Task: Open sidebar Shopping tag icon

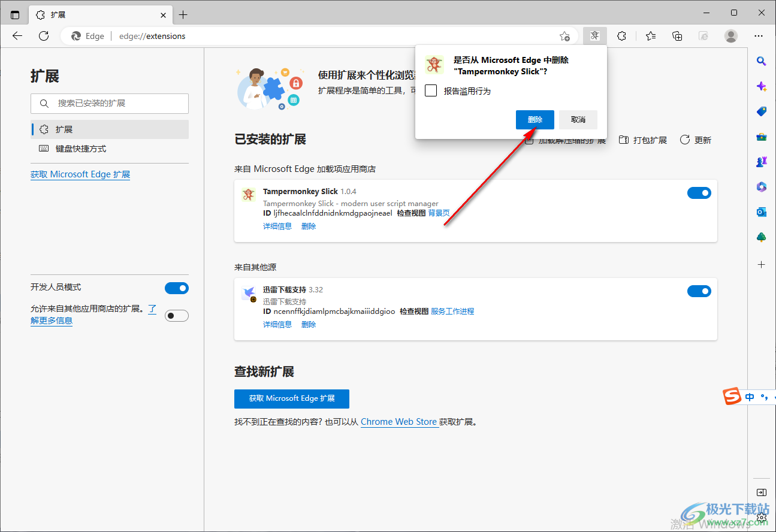Action: click(x=762, y=111)
